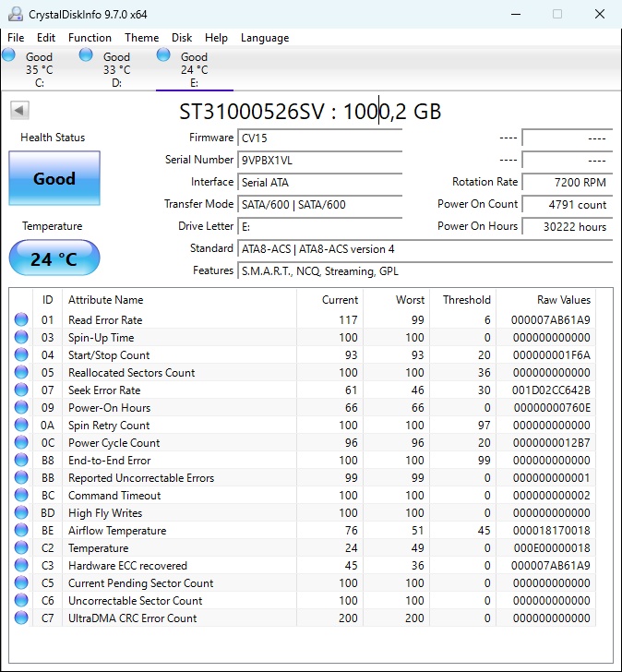Screen dimensions: 622x672
Task: Switch to the Good 33 °C D: disk tab
Action: click(x=117, y=68)
